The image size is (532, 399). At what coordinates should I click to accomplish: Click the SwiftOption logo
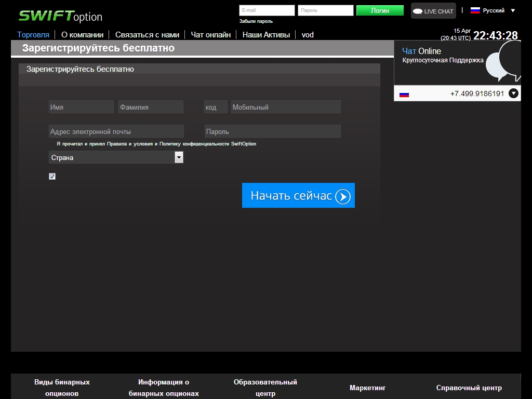coord(60,16)
